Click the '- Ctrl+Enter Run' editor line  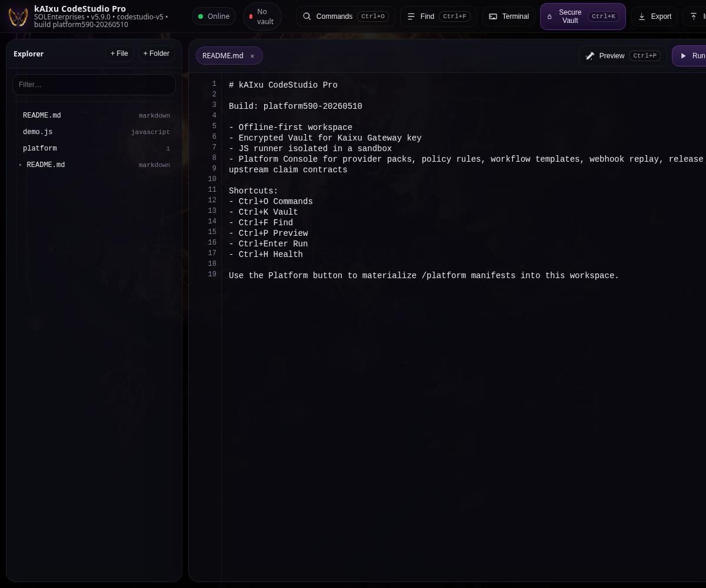268,244
